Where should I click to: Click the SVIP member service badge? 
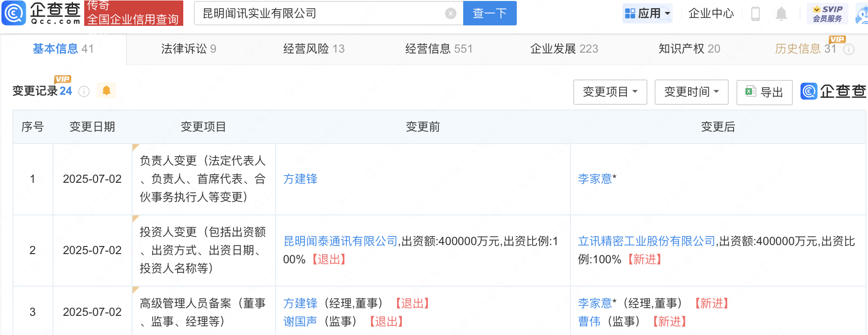(827, 13)
